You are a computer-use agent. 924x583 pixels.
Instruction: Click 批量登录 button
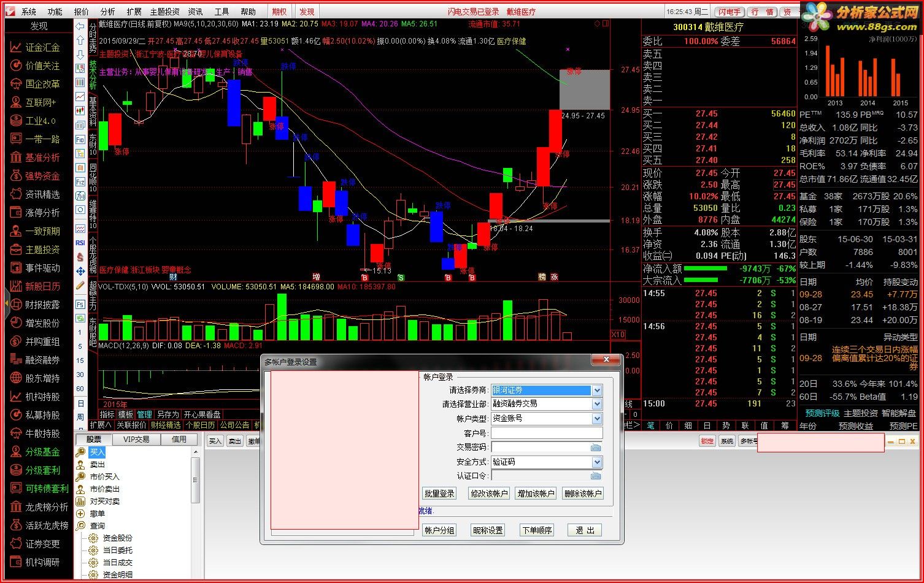tap(439, 493)
